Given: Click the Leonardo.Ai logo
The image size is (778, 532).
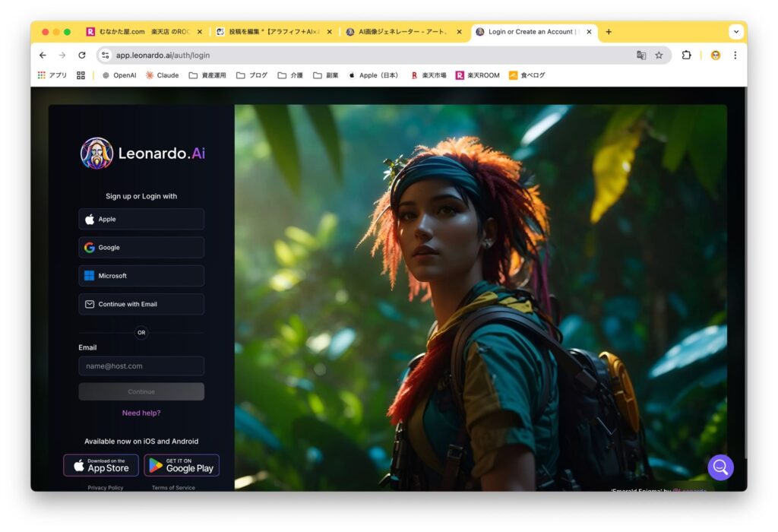Looking at the screenshot, I should click(143, 153).
